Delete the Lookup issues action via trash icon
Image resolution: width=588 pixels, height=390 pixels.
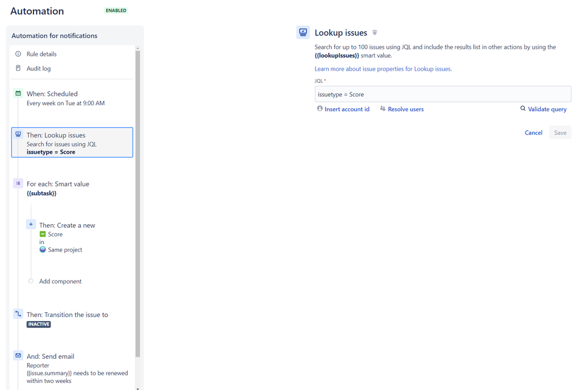tap(374, 32)
